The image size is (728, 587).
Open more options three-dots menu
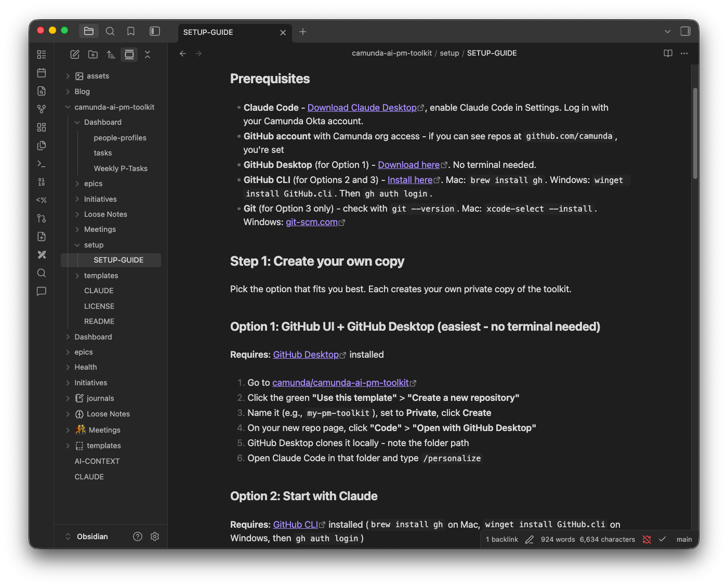coord(684,53)
